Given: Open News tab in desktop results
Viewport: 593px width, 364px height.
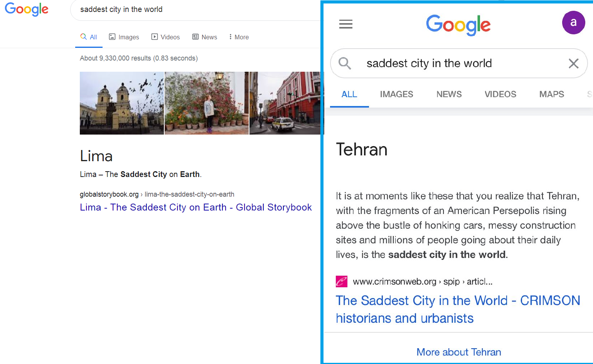Looking at the screenshot, I should [205, 37].
